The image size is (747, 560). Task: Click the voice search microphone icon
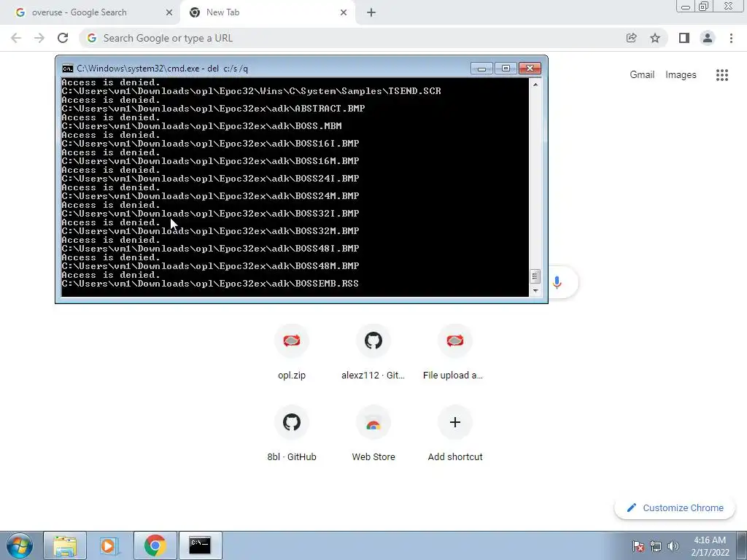557,282
